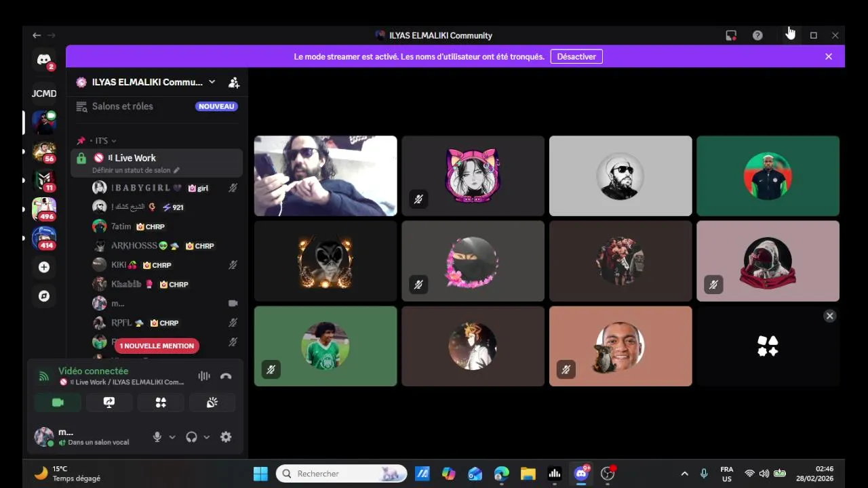Viewport: 868px width, 488px height.
Task: Open the server with 56 notifications
Action: coord(44,152)
